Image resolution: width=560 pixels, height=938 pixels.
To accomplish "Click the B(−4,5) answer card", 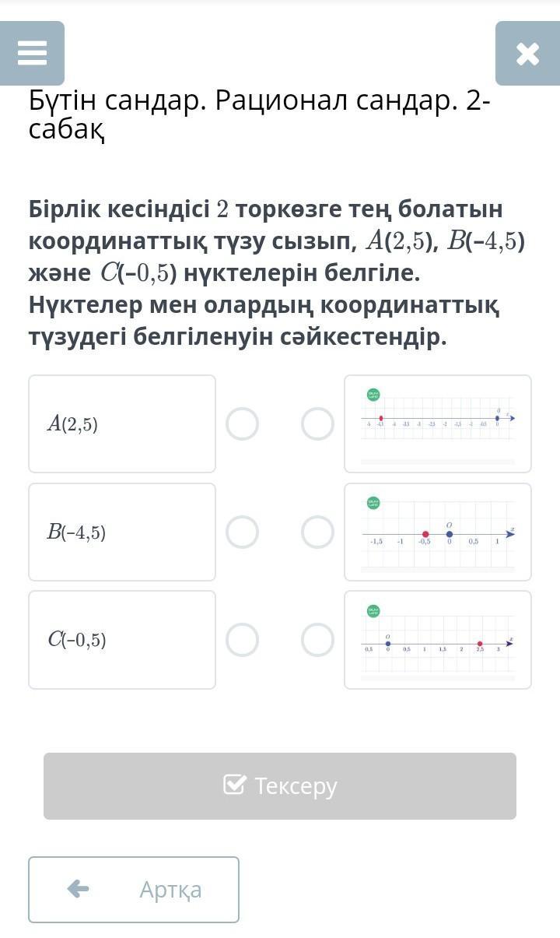I will (x=122, y=532).
